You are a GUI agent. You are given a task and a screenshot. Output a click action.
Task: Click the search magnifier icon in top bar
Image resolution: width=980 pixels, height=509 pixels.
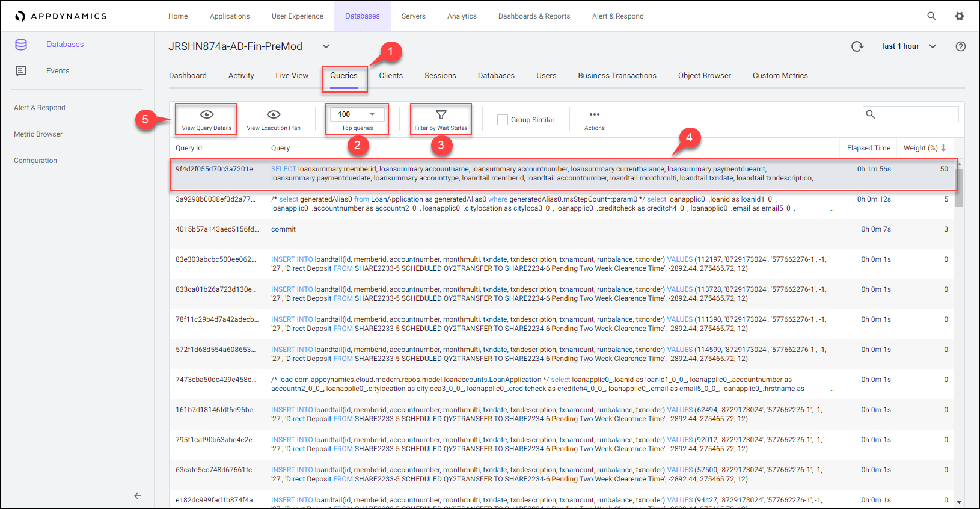(x=931, y=16)
